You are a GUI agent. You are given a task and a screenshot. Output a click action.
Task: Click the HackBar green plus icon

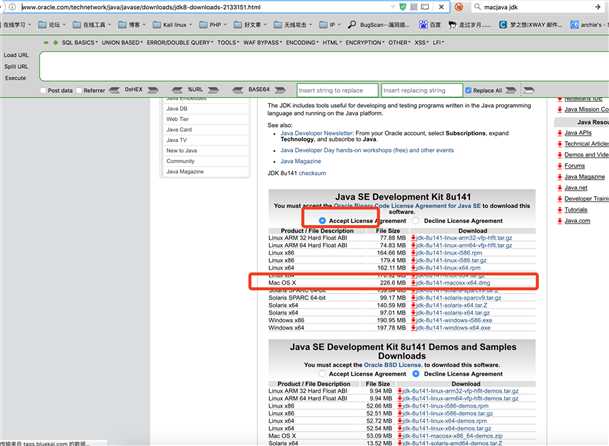(x=55, y=42)
